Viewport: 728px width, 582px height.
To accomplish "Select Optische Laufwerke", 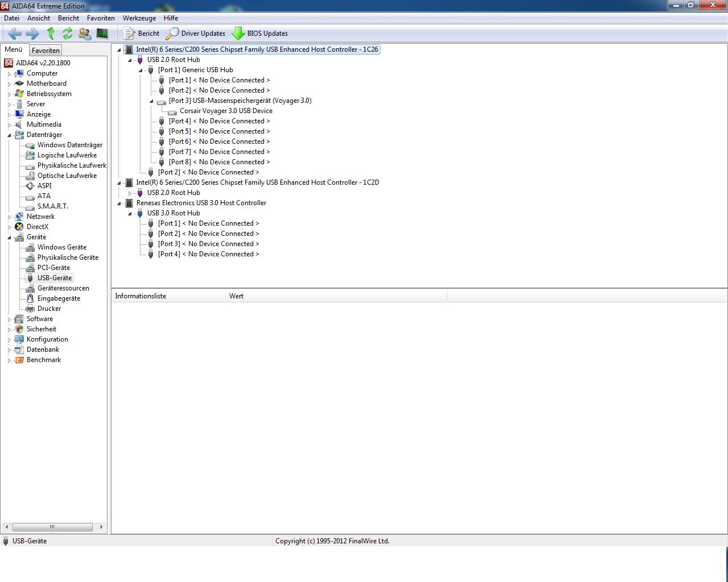I will point(67,176).
